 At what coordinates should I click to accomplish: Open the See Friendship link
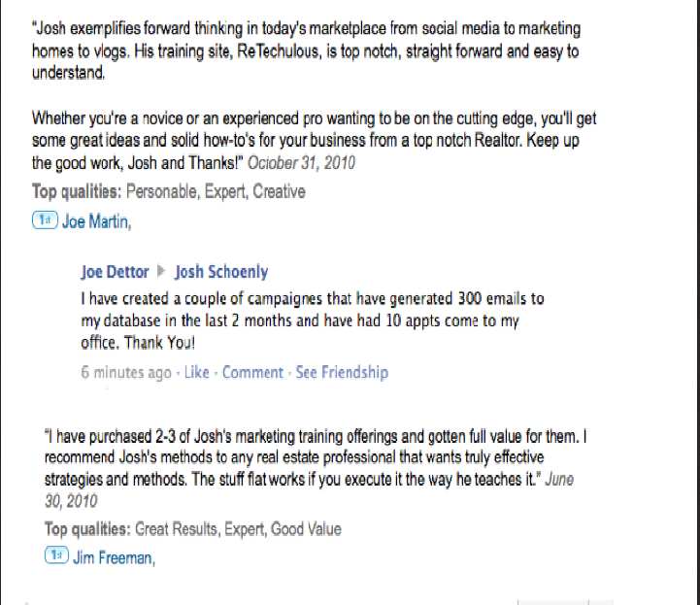point(342,372)
